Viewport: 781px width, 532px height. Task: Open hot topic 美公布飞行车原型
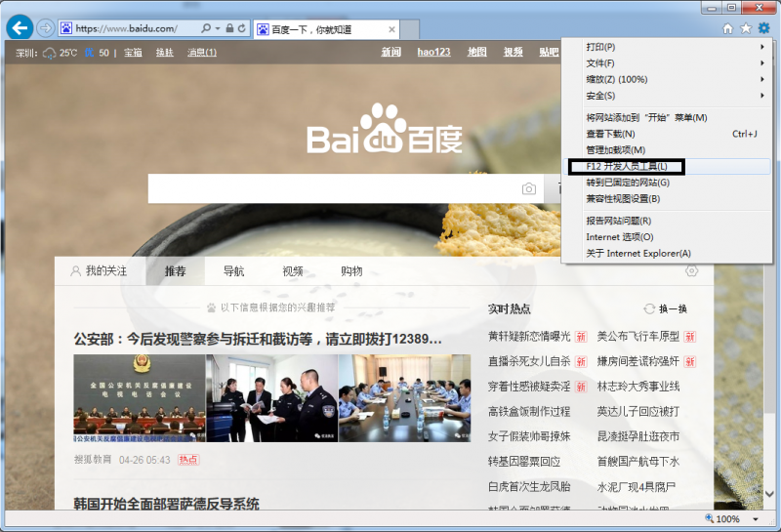click(638, 337)
